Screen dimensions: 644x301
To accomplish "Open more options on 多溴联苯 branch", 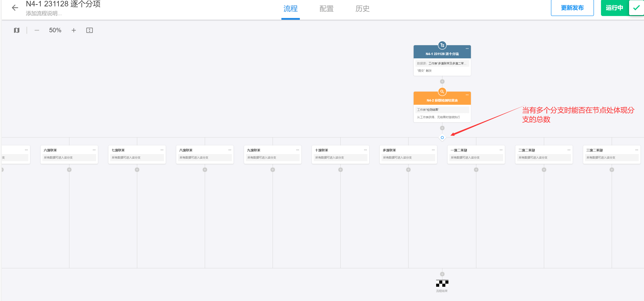I will [433, 150].
